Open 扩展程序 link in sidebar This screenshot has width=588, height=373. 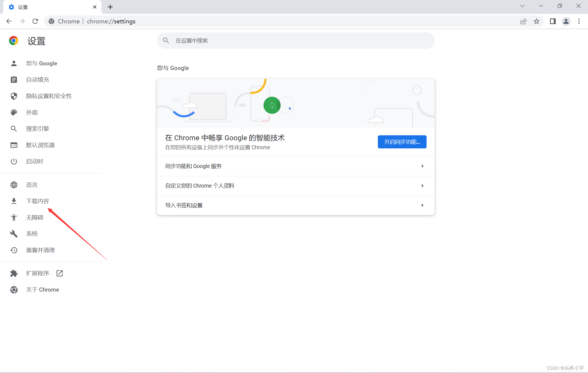click(x=38, y=273)
